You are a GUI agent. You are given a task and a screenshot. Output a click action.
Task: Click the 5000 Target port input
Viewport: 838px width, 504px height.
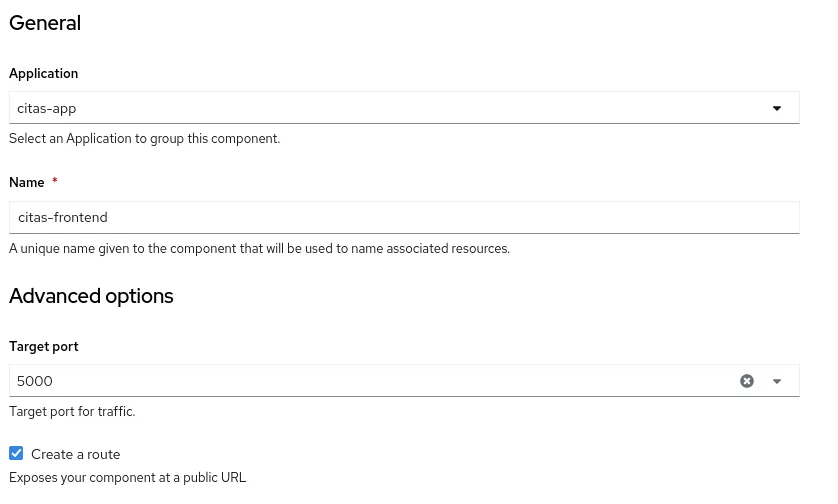pos(370,381)
